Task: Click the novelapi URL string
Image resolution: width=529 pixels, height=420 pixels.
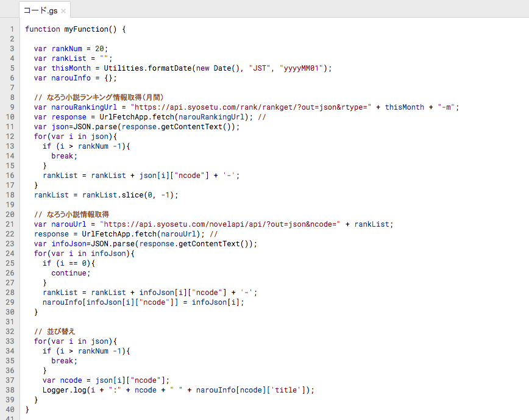Action: click(220, 224)
